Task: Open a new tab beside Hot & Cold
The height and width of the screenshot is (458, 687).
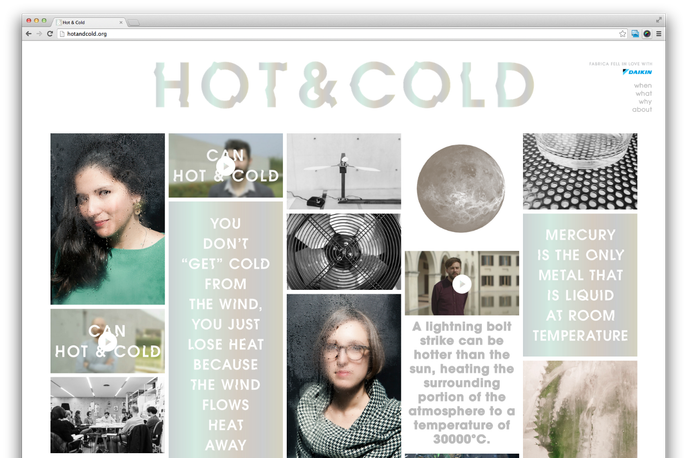Action: coord(134,22)
